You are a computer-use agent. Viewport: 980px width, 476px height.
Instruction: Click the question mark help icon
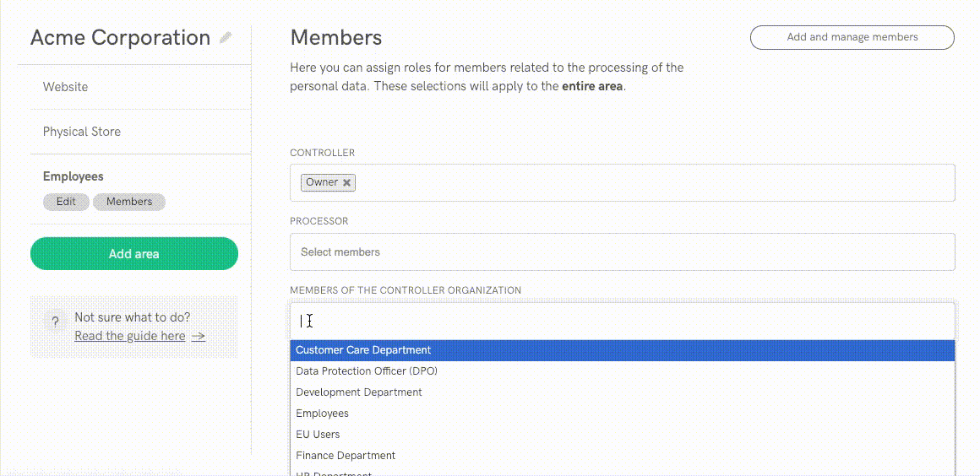[55, 322]
